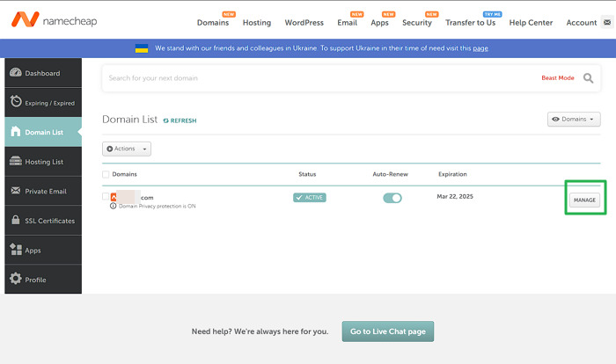The height and width of the screenshot is (364, 616).
Task: Click Go to Live Chat page
Action: (x=388, y=331)
